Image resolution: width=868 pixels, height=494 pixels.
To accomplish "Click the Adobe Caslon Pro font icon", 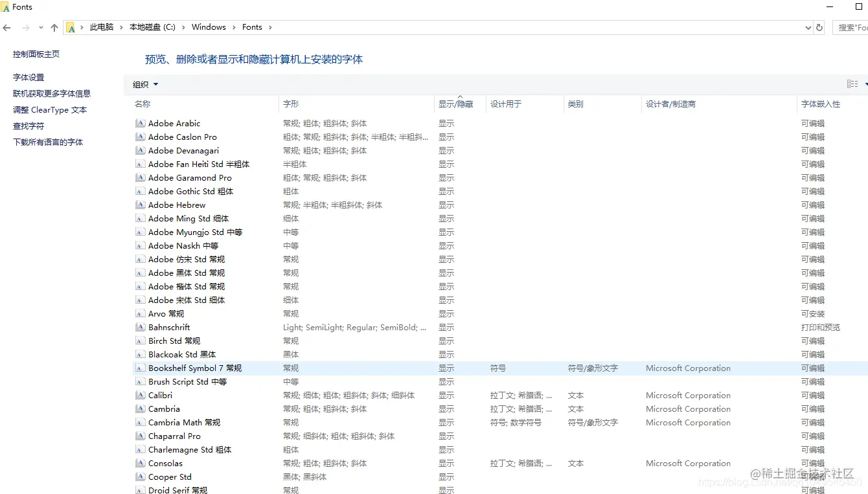I will (x=140, y=137).
